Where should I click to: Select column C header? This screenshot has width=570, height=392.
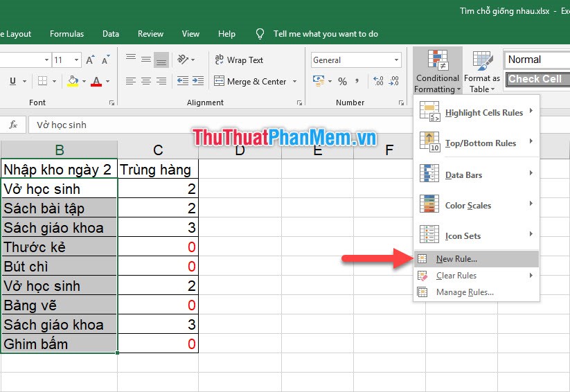(158, 150)
